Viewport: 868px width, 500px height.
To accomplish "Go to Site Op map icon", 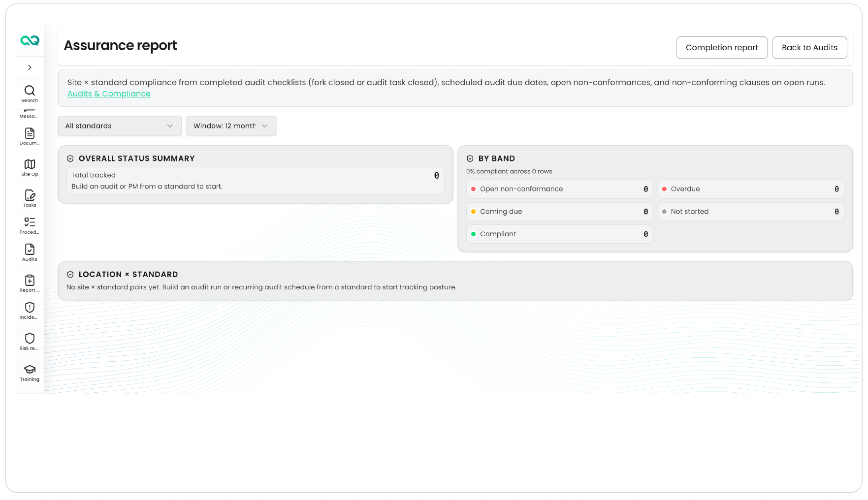I will point(30,167).
